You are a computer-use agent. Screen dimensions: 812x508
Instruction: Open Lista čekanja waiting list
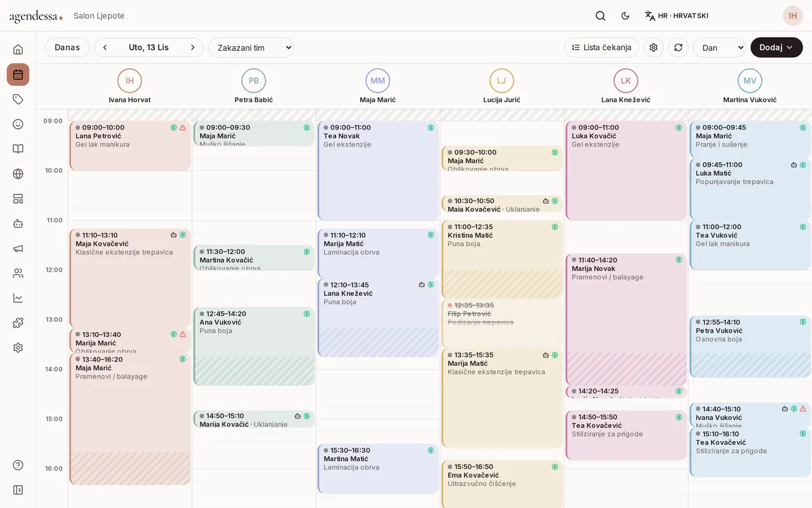tap(601, 48)
